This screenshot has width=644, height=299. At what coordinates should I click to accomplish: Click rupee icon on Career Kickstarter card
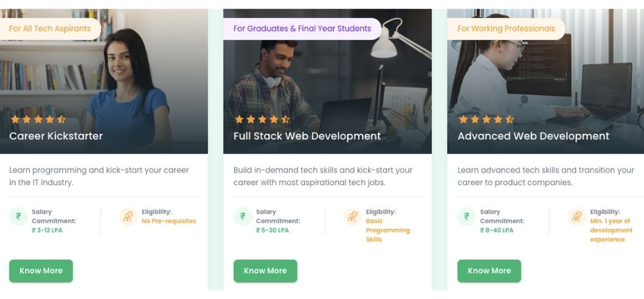(19, 217)
